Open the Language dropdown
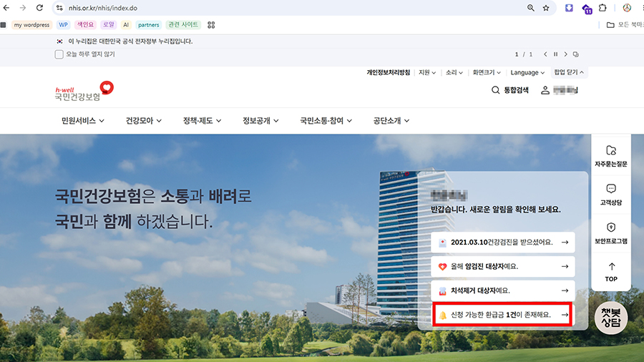This screenshot has width=644, height=362. 527,73
